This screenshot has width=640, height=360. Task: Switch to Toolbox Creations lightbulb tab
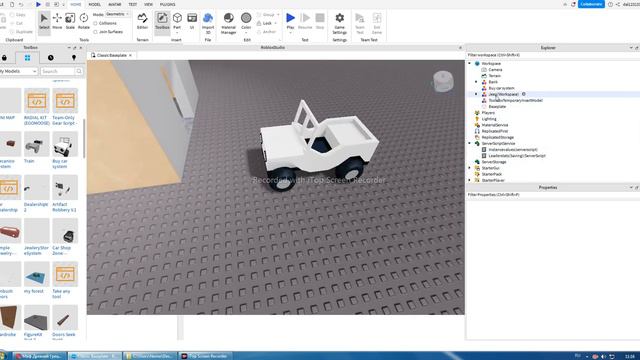click(74, 58)
